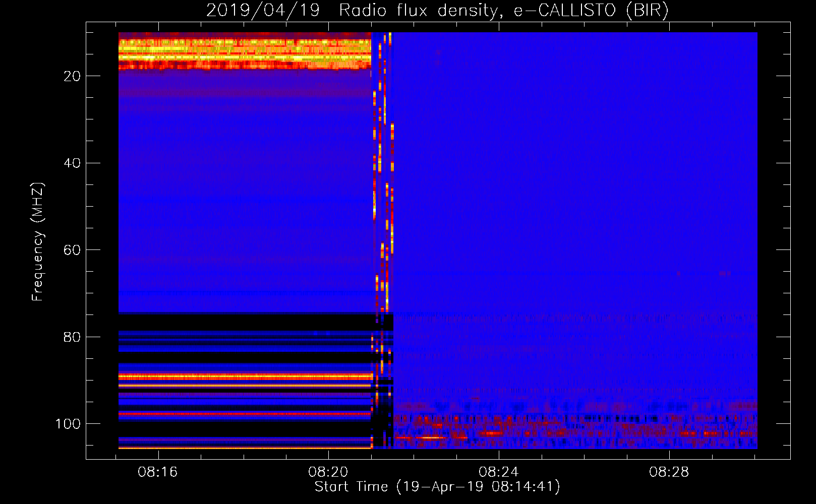
Task: Click the orange horizontal line near 89 MHz
Action: [x=245, y=376]
